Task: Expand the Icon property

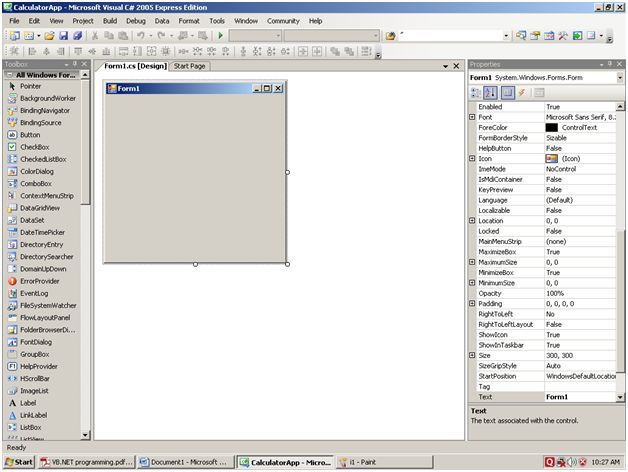Action: [472, 158]
